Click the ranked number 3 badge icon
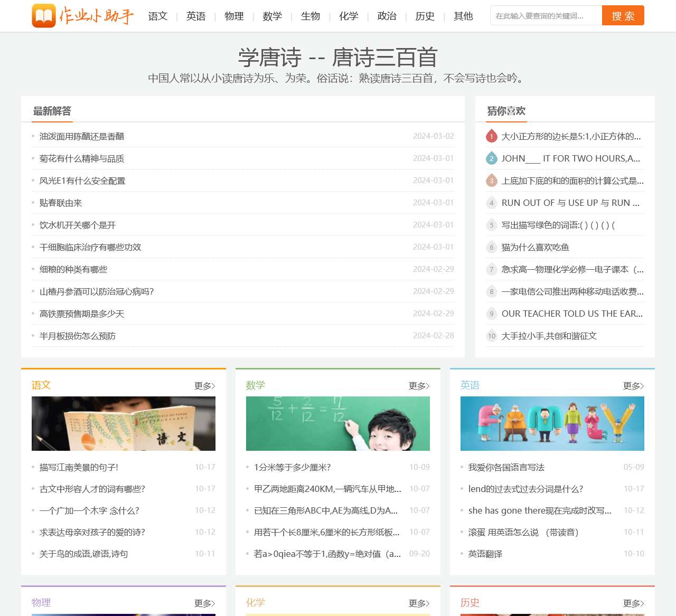This screenshot has width=676, height=616. pyautogui.click(x=491, y=181)
